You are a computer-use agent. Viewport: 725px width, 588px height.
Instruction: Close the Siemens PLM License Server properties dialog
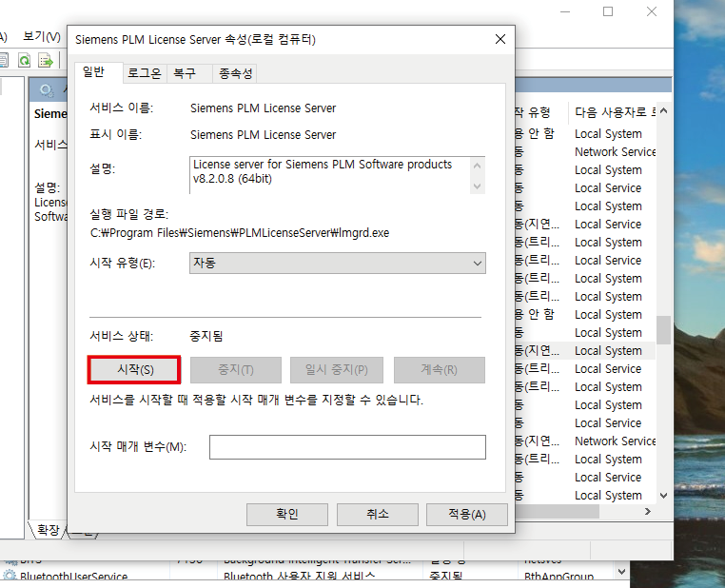click(500, 39)
